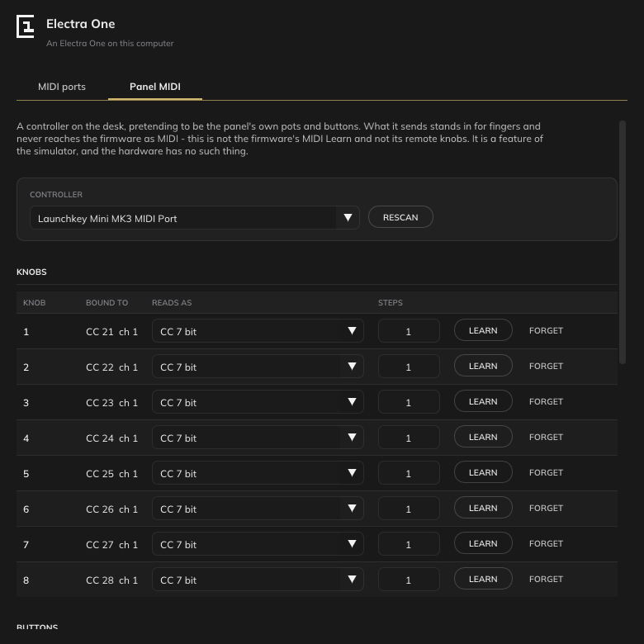Image resolution: width=644 pixels, height=644 pixels.
Task: Click FORGET for knob 7
Action: pos(546,543)
